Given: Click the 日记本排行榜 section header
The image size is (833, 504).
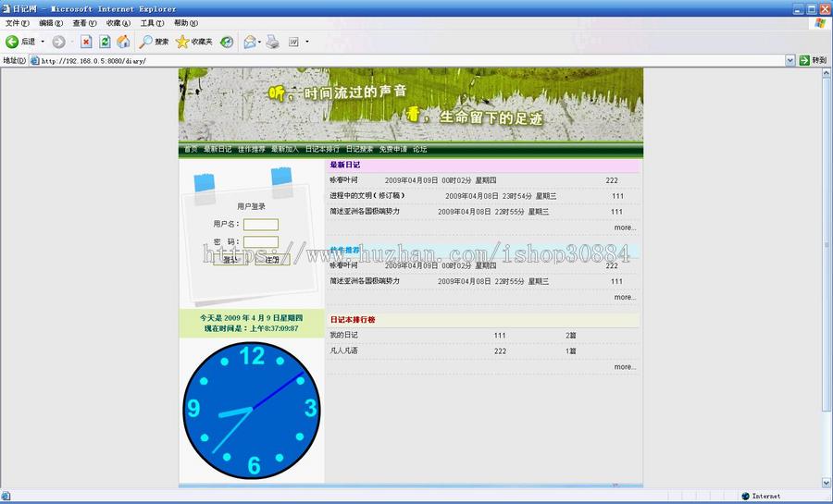Looking at the screenshot, I should 353,320.
